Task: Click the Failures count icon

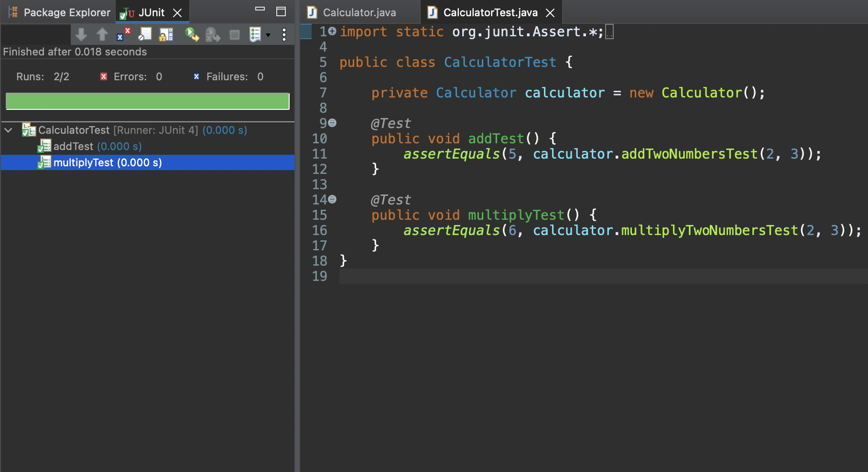Action: [196, 76]
